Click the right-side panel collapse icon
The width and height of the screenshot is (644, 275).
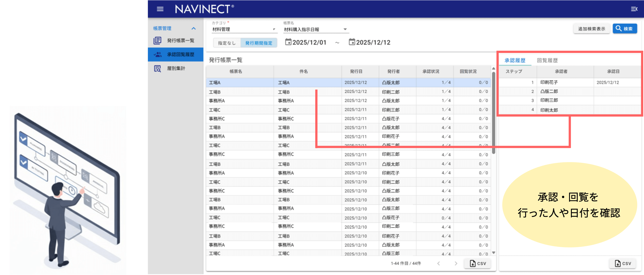point(634,9)
